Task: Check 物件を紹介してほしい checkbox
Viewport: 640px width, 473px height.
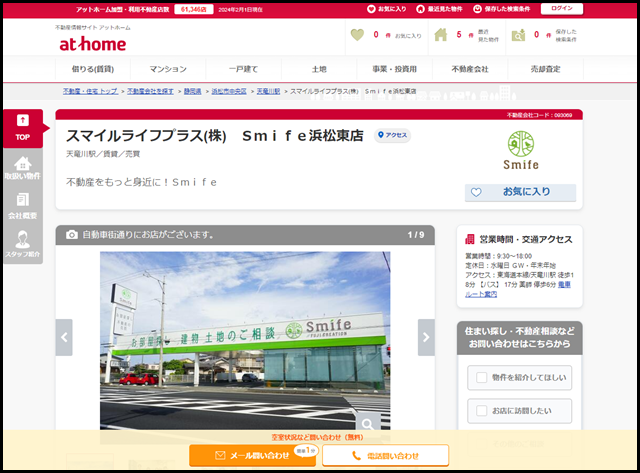Action: (x=482, y=378)
